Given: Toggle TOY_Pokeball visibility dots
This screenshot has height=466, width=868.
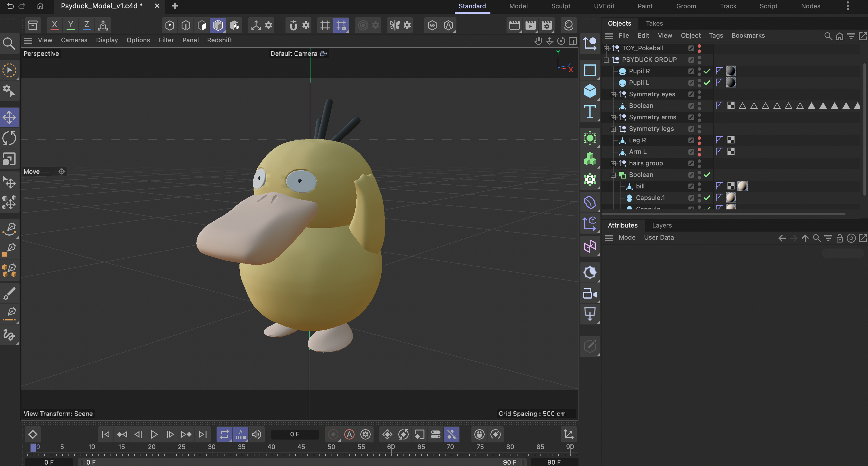Looking at the screenshot, I should point(699,48).
